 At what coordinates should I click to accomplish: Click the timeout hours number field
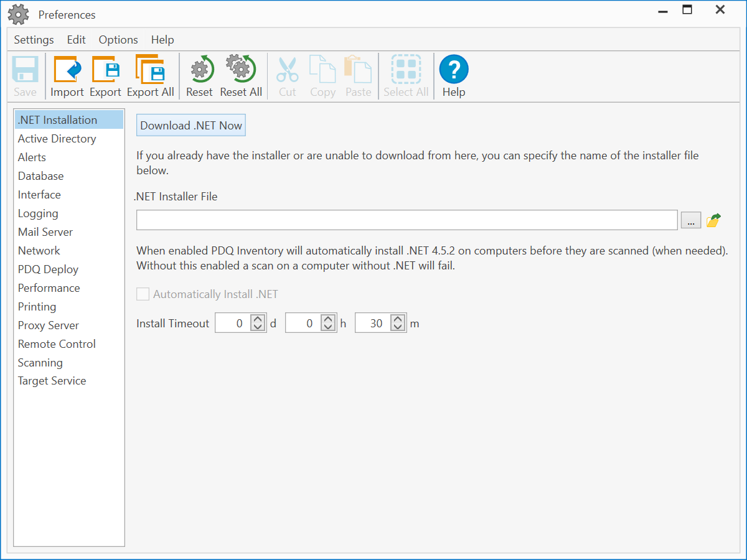pyautogui.click(x=303, y=324)
